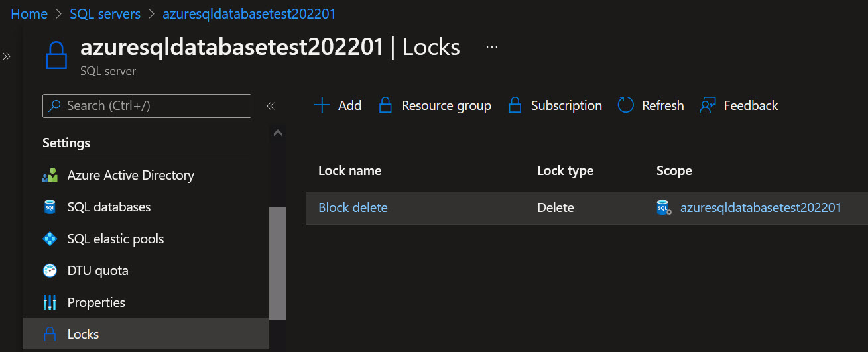Focus the Search (Ctrl+/) field
868x352 pixels.
[x=147, y=106]
